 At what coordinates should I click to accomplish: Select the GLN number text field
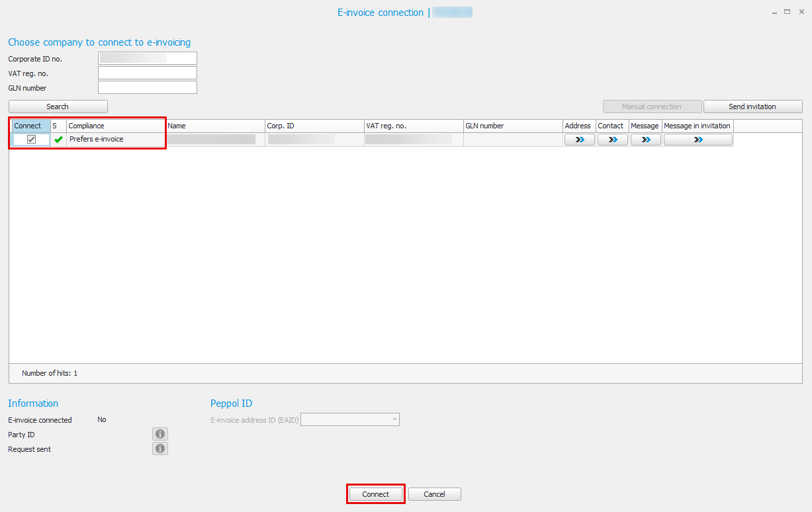click(147, 87)
